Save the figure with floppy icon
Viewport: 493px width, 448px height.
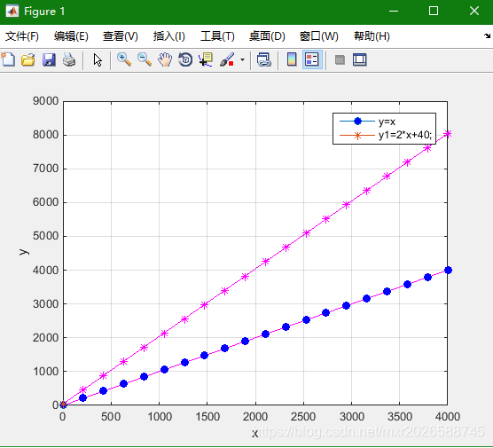[49, 59]
